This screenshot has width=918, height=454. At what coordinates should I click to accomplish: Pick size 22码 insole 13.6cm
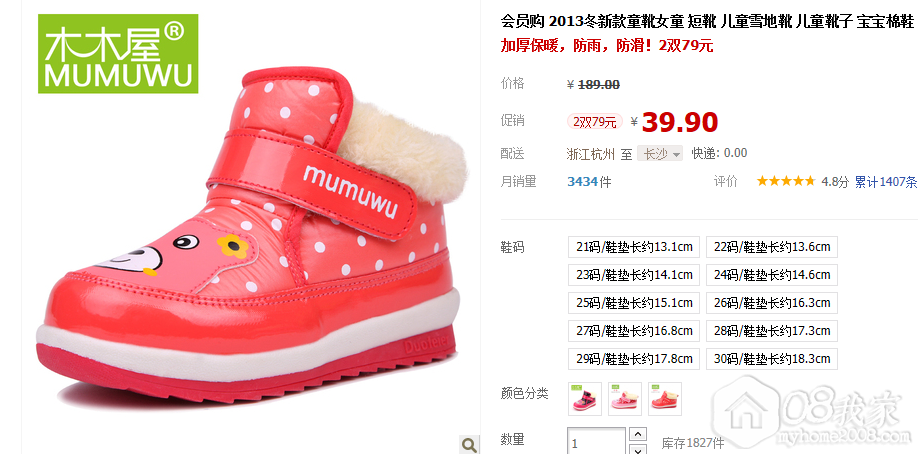pos(772,247)
